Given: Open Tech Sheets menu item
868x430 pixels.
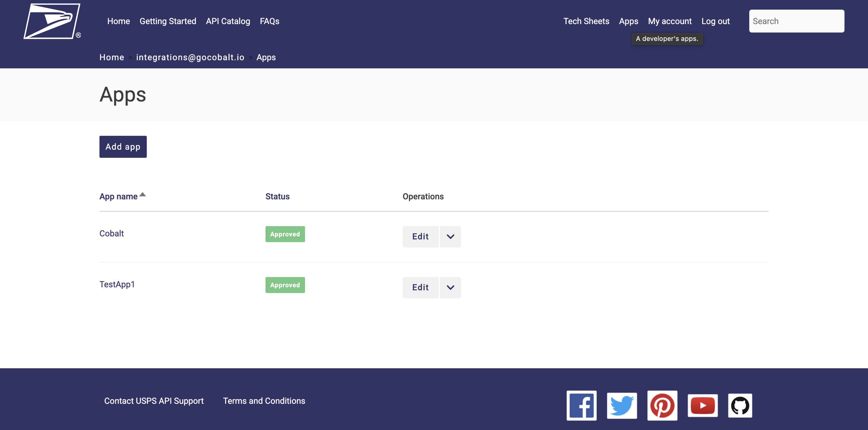Looking at the screenshot, I should tap(586, 21).
